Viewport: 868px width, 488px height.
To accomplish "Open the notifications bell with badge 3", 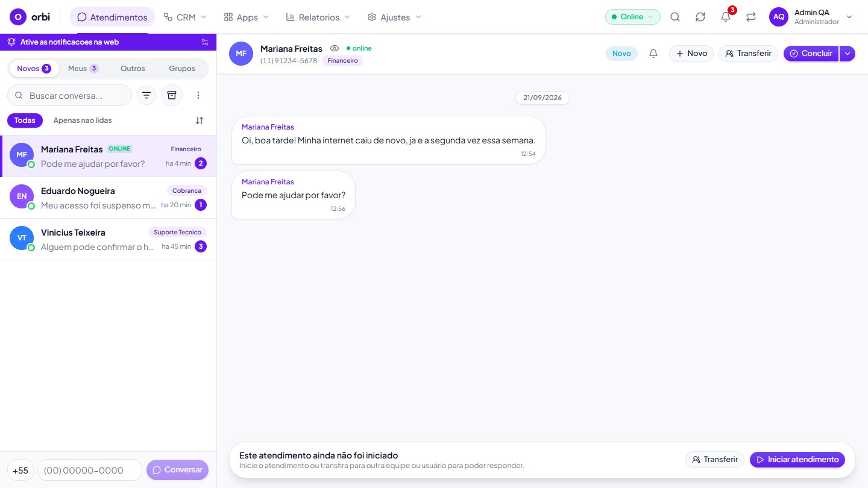I will point(726,17).
